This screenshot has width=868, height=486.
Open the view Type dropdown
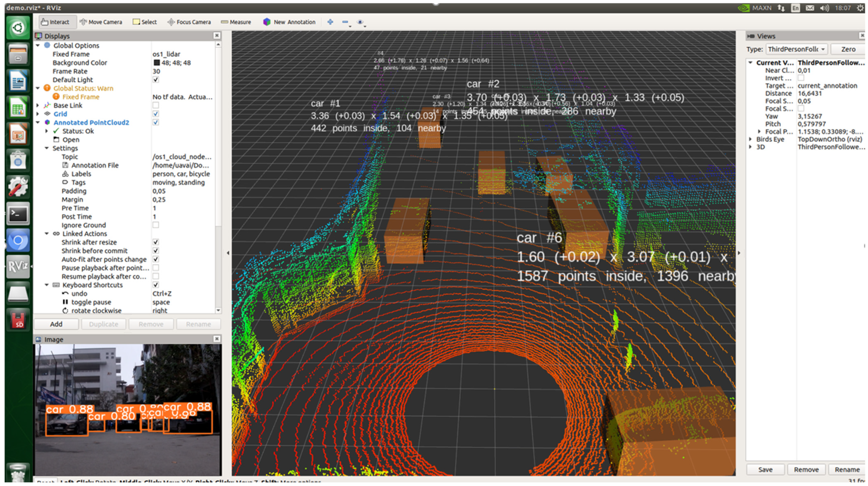point(796,49)
